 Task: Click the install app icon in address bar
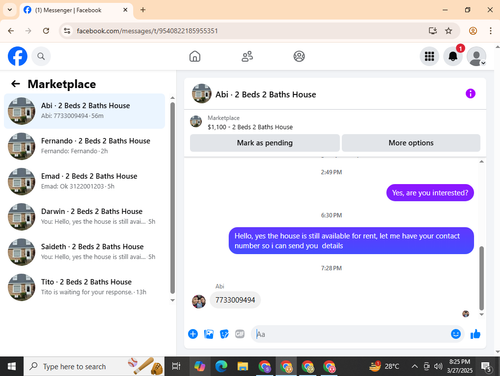click(x=433, y=31)
